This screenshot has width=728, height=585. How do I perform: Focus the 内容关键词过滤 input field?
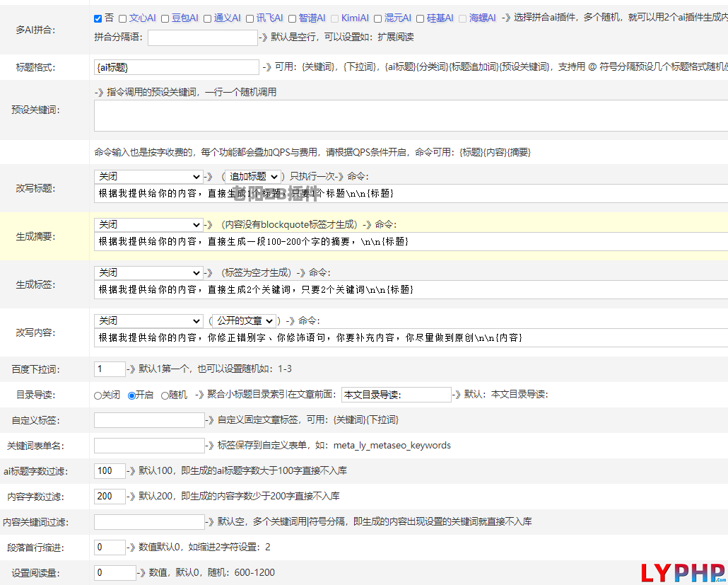(150, 522)
